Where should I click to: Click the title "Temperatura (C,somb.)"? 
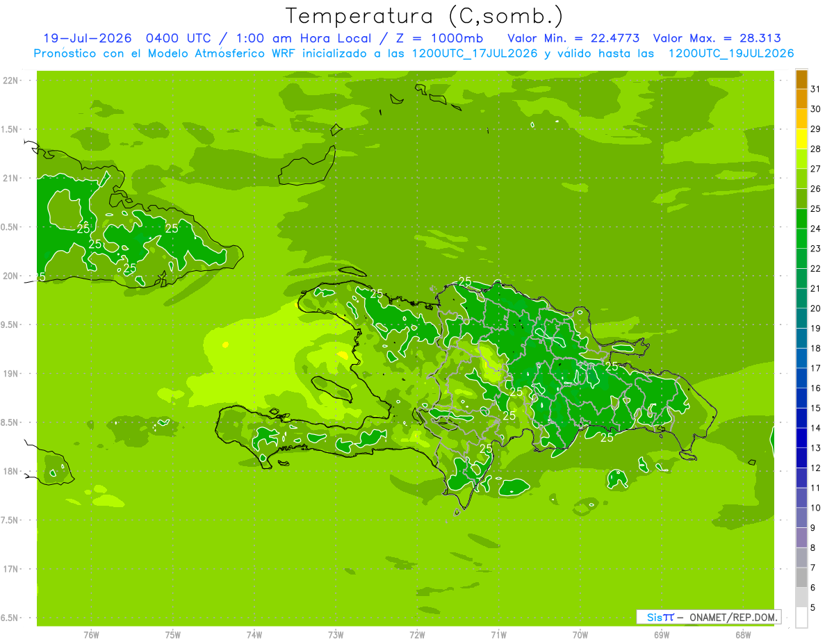(x=424, y=16)
